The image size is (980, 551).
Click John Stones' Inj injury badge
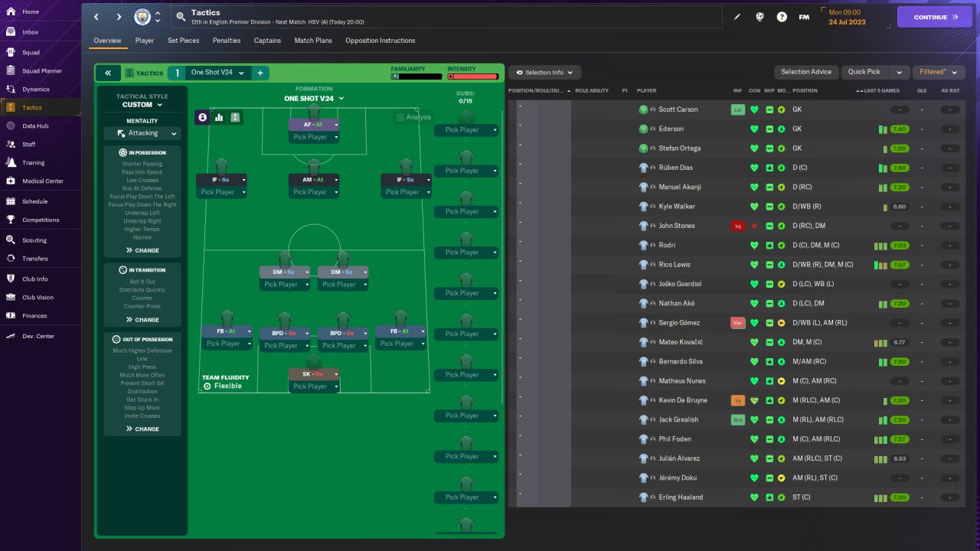(x=738, y=226)
